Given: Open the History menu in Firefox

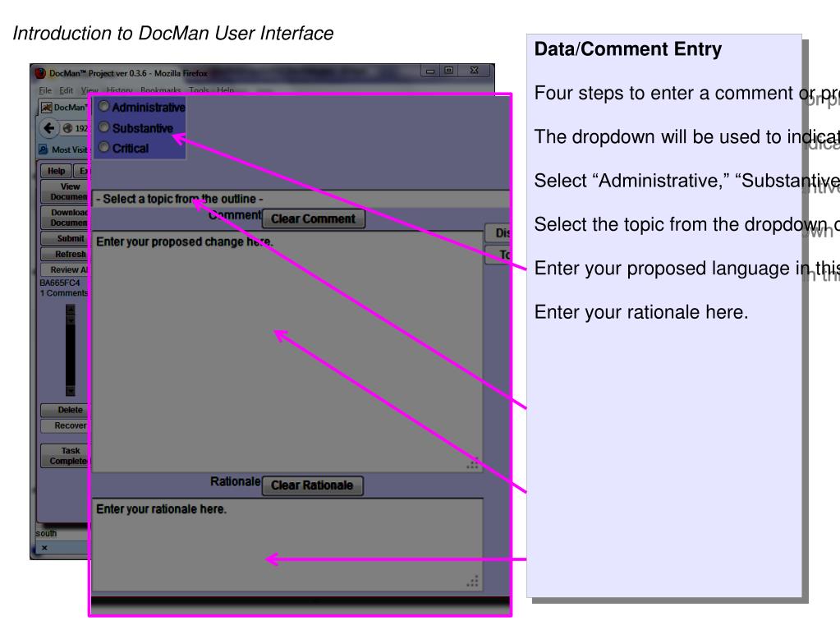Looking at the screenshot, I should coord(119,90).
